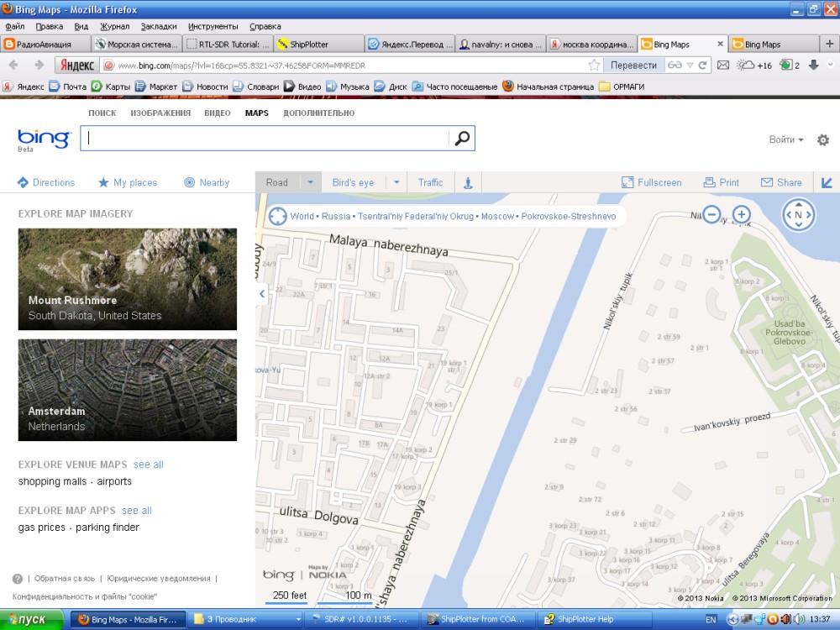The image size is (840, 630).
Task: Open the Файл menu
Action: (x=15, y=26)
